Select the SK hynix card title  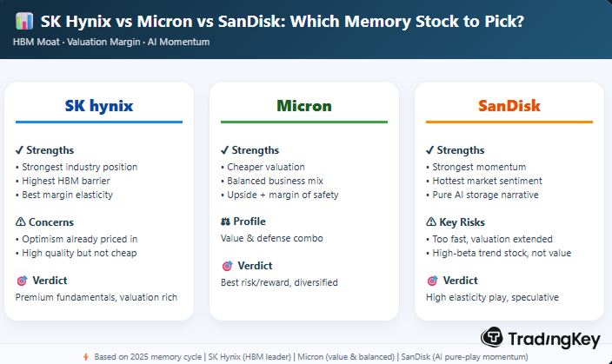[x=99, y=106]
